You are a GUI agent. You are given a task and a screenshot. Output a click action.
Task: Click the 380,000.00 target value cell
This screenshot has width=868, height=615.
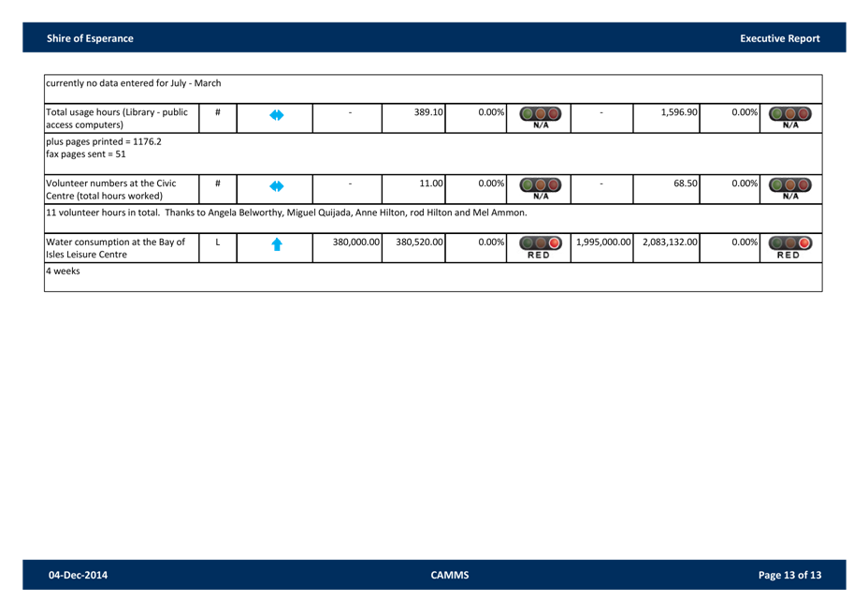355,242
